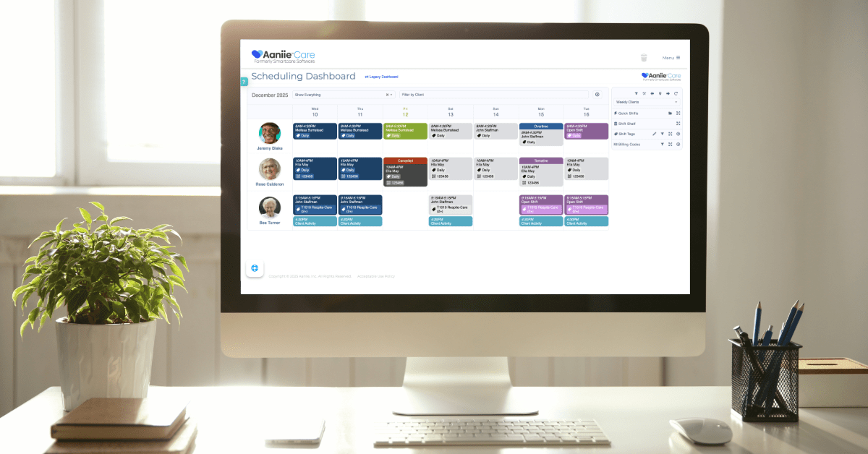Open Jeremy Blake's Monday Overtime shift
The height and width of the screenshot is (454, 868).
[x=541, y=134]
